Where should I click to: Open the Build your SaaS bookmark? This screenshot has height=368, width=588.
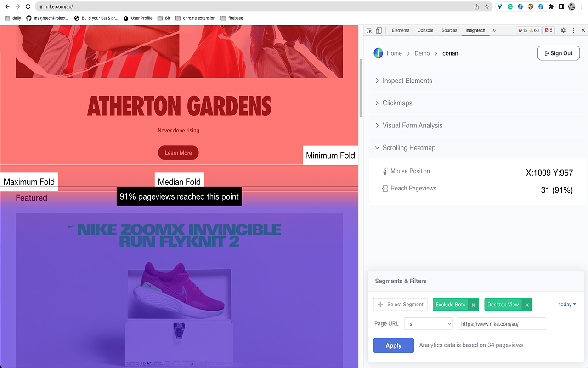(96, 18)
